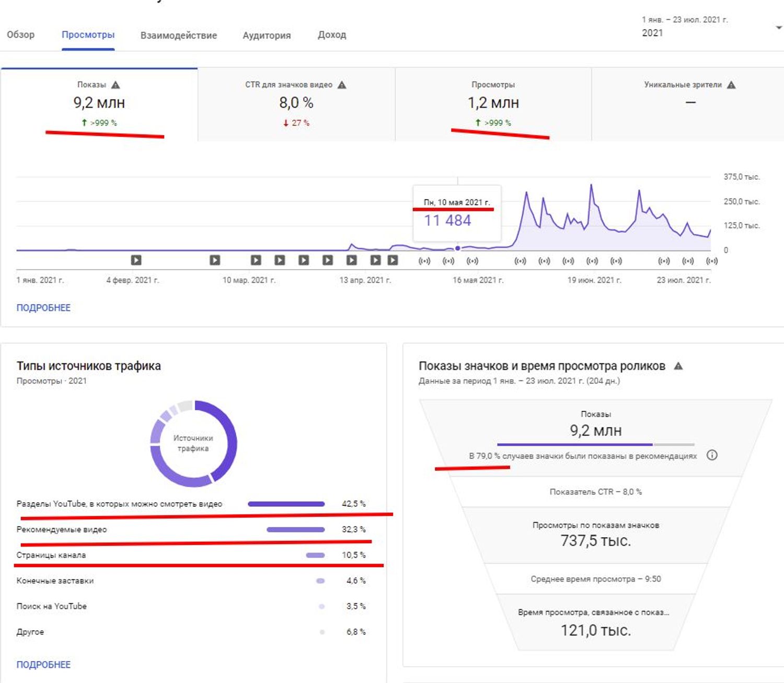Open the Взаимодействие tab
784x683 pixels.
tap(179, 35)
